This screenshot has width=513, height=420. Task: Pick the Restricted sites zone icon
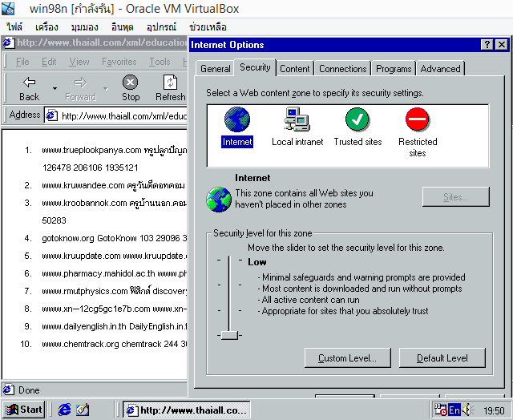(x=418, y=120)
